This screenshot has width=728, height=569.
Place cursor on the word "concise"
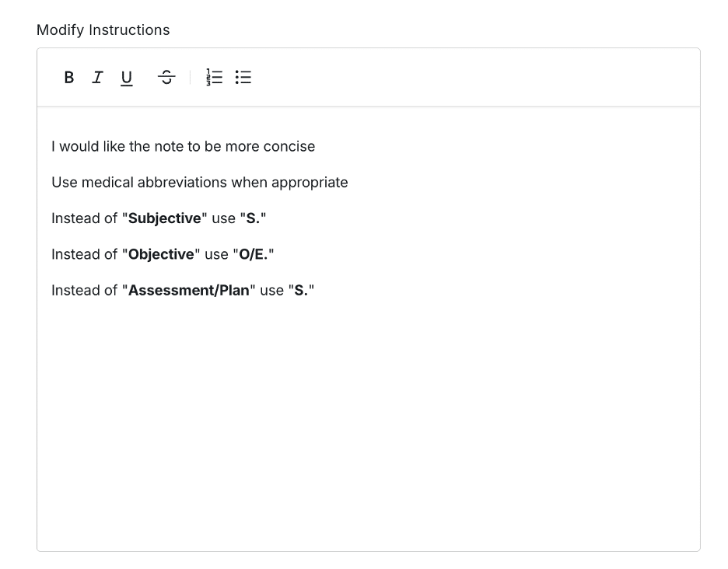[x=289, y=146]
